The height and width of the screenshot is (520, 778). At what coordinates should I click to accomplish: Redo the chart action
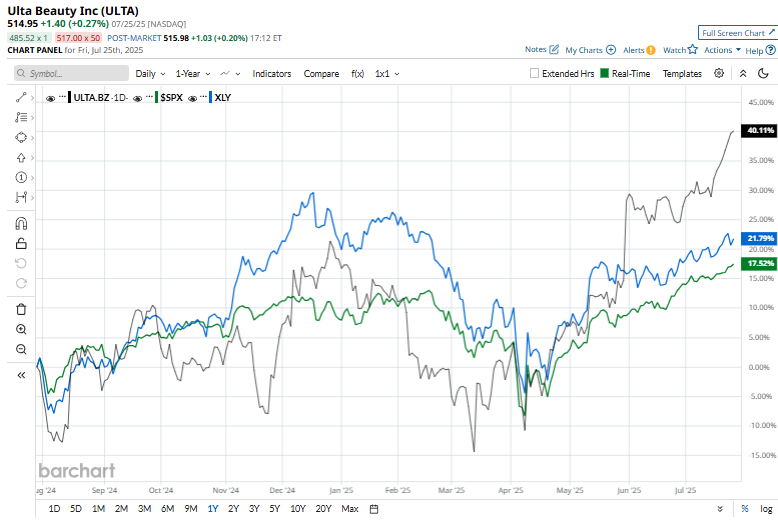pos(21,283)
